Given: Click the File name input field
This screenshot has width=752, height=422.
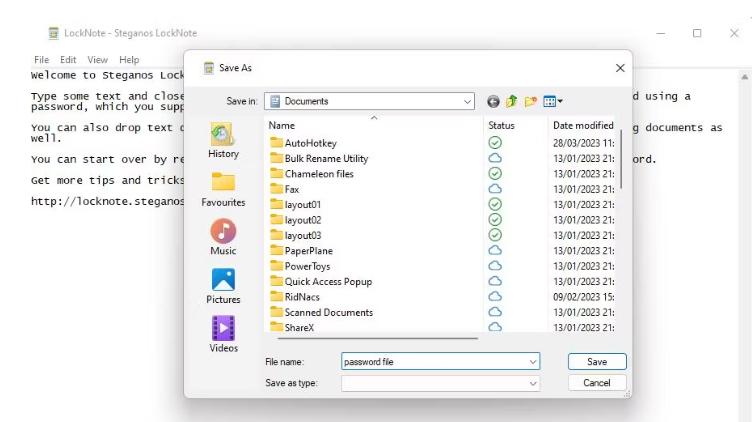Looking at the screenshot, I should click(440, 362).
